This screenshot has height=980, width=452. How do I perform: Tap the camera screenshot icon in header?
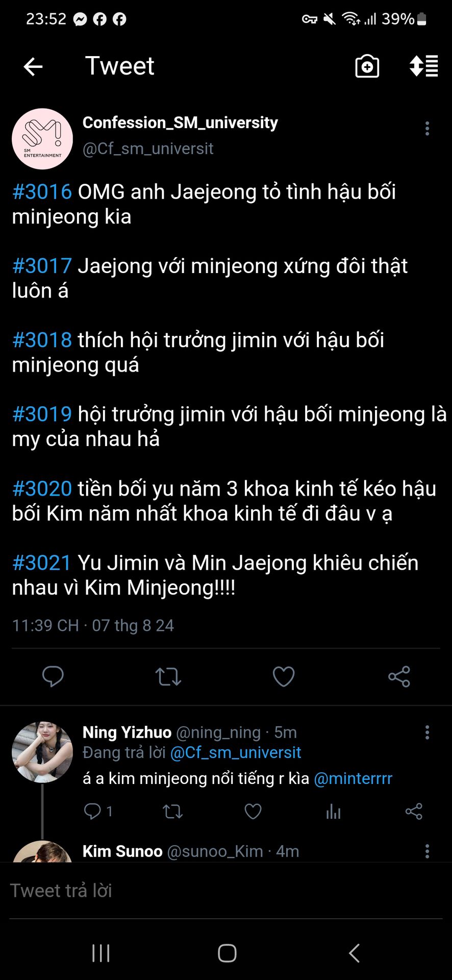pyautogui.click(x=367, y=66)
